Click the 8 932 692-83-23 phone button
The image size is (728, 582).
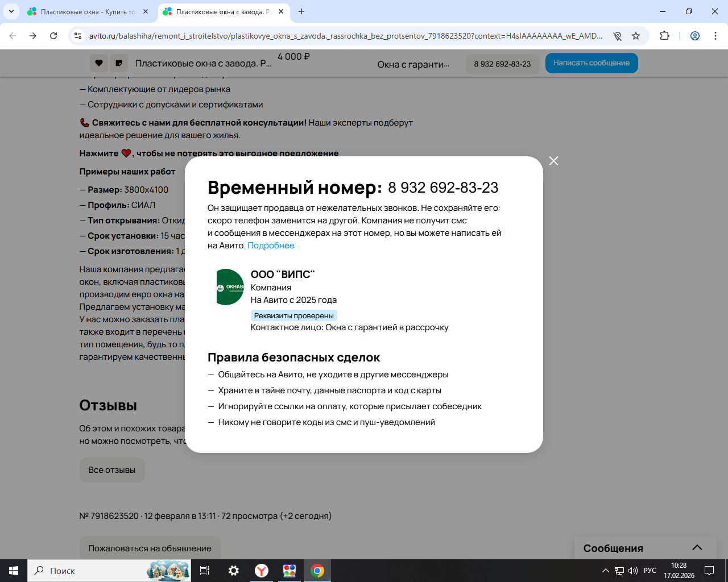502,64
